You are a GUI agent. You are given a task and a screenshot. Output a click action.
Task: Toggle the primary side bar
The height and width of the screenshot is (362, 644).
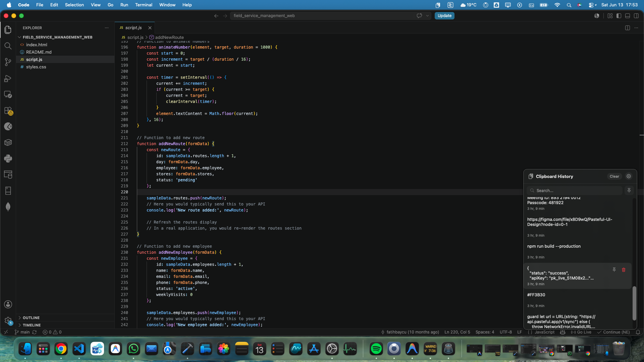619,16
